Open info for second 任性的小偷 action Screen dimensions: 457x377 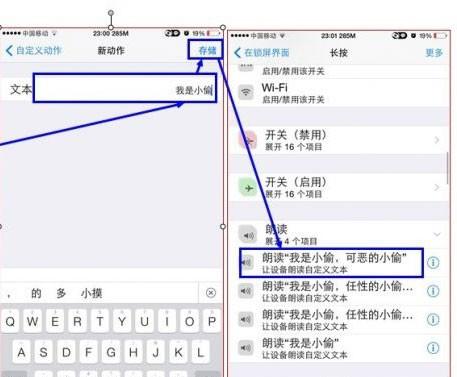click(433, 320)
